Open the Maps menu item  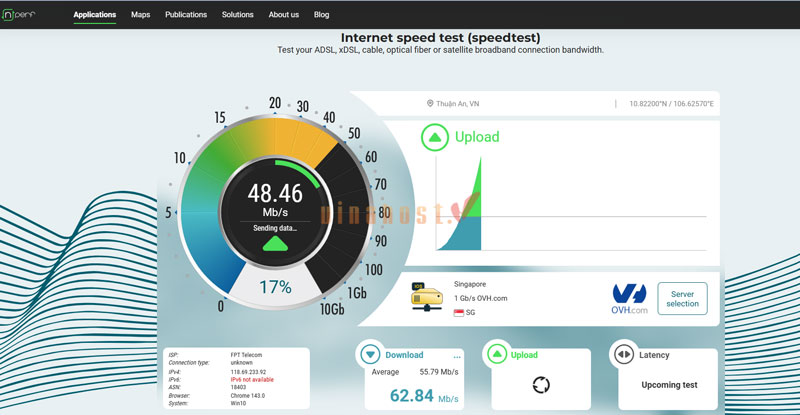pos(141,15)
